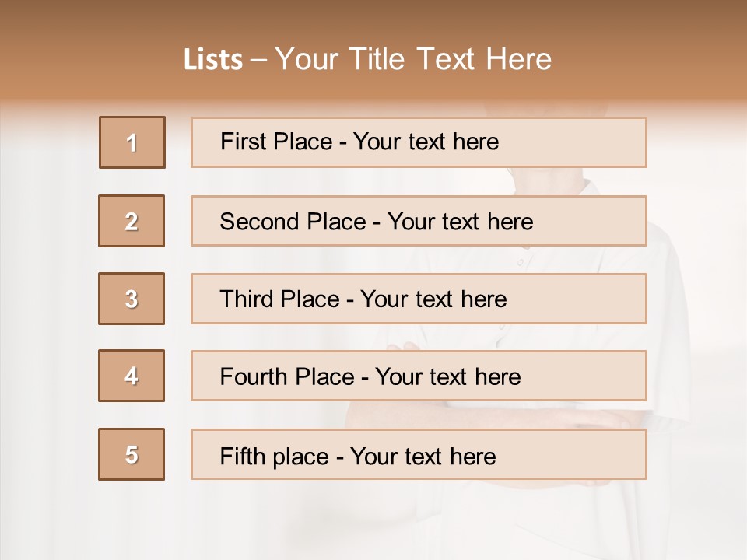Image resolution: width=747 pixels, height=560 pixels.
Task: Click 'Your text here' in the Fifth place row
Action: pos(423,456)
